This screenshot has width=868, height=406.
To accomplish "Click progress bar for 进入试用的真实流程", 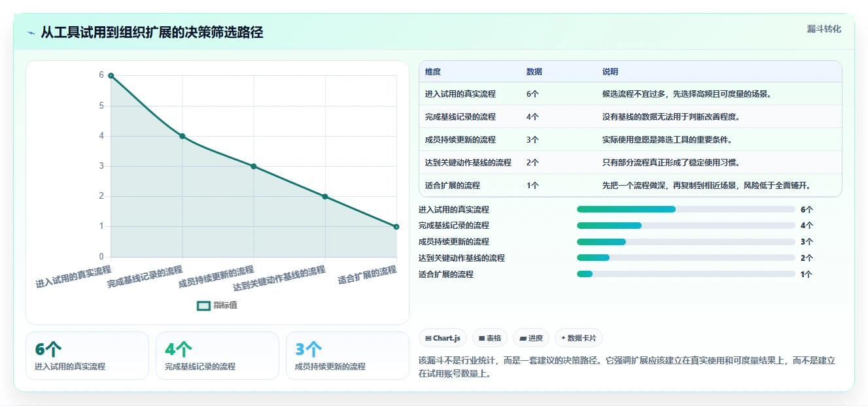I will [686, 209].
